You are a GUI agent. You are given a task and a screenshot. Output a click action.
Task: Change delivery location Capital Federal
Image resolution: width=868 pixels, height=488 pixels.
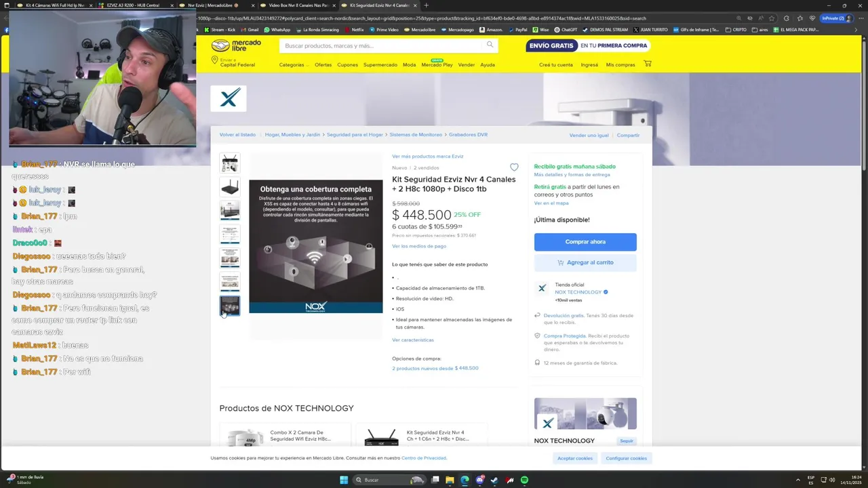point(234,62)
